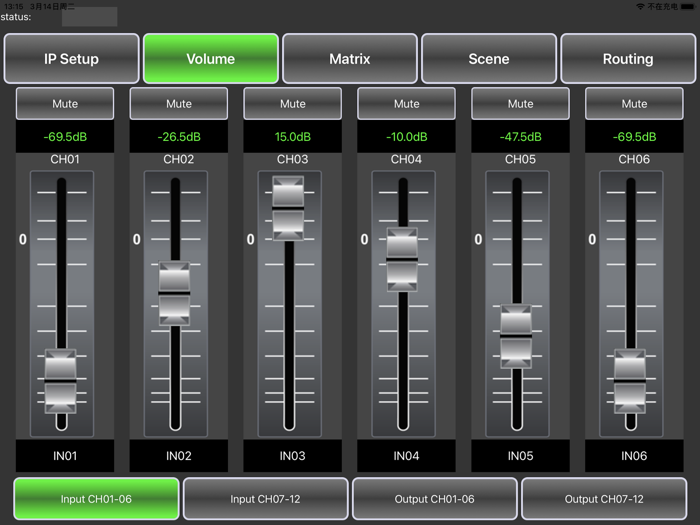Image resolution: width=700 pixels, height=525 pixels.
Task: Click the IN04 channel name field
Action: click(407, 456)
